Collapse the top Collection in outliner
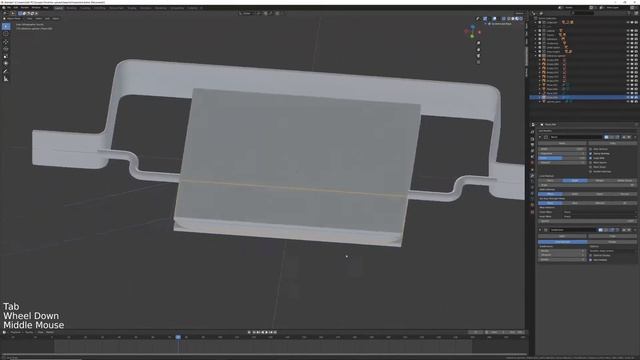 tap(536, 22)
